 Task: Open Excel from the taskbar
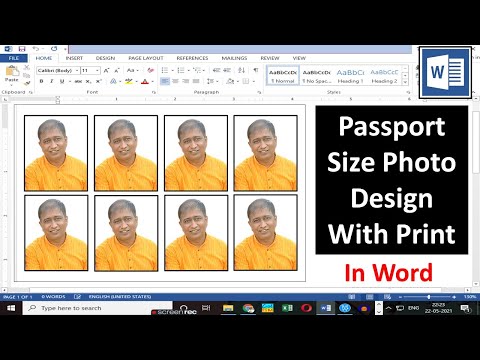[x=287, y=308]
